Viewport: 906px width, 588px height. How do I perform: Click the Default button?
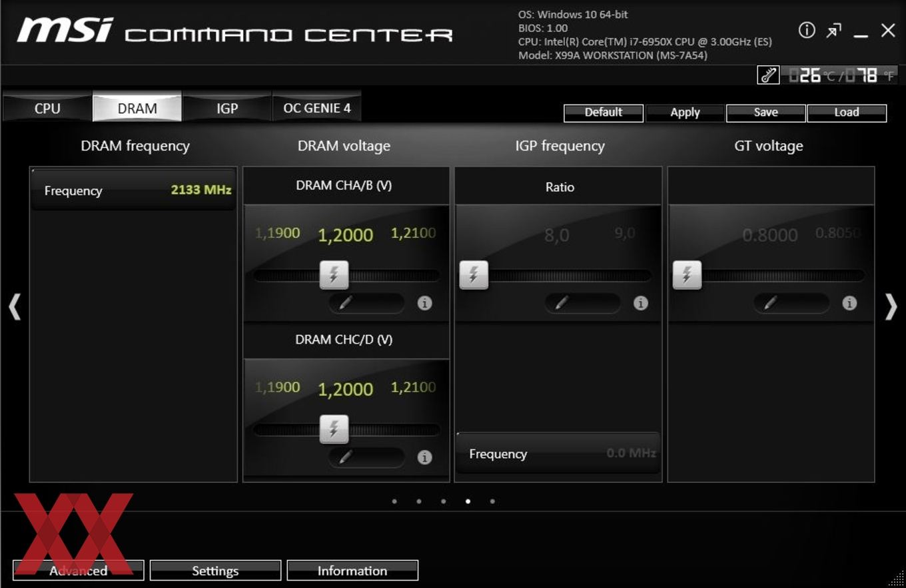coord(604,113)
